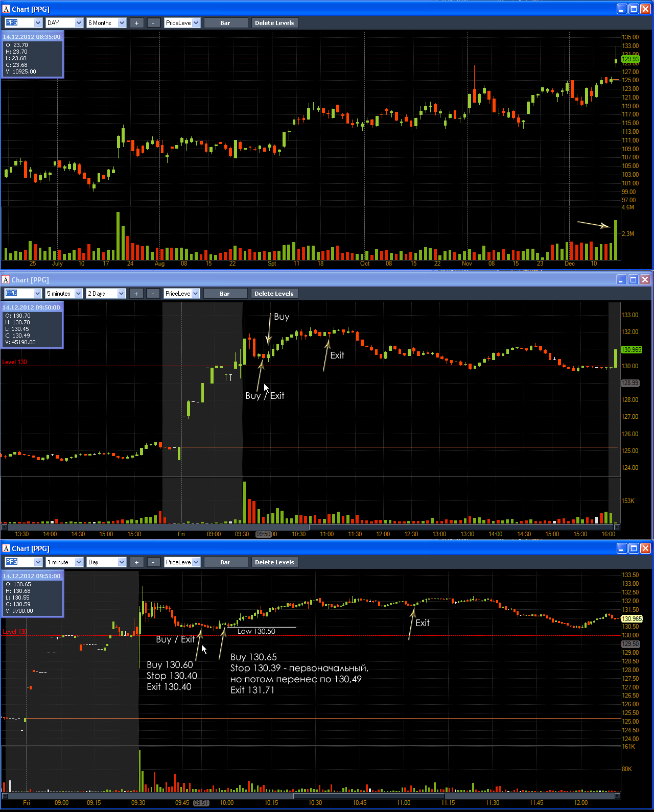Click OHLC info box in 1 minute chart
Viewport: 654px width, 812px height.
pyautogui.click(x=33, y=594)
